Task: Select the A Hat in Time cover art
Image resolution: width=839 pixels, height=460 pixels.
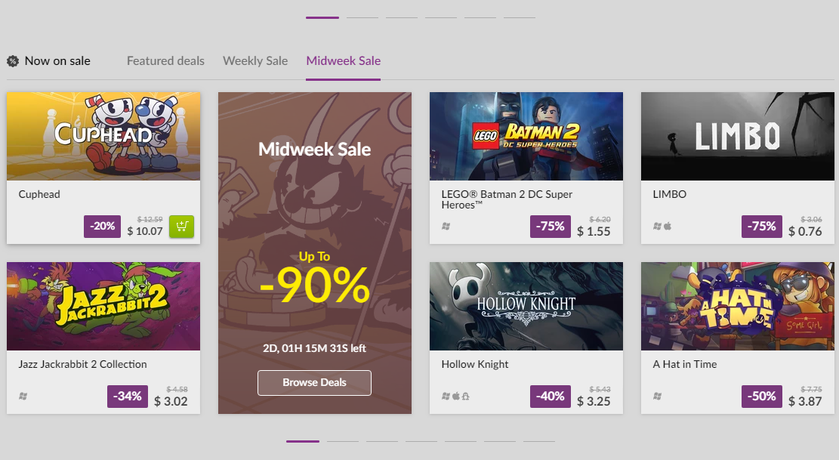Action: [738, 306]
